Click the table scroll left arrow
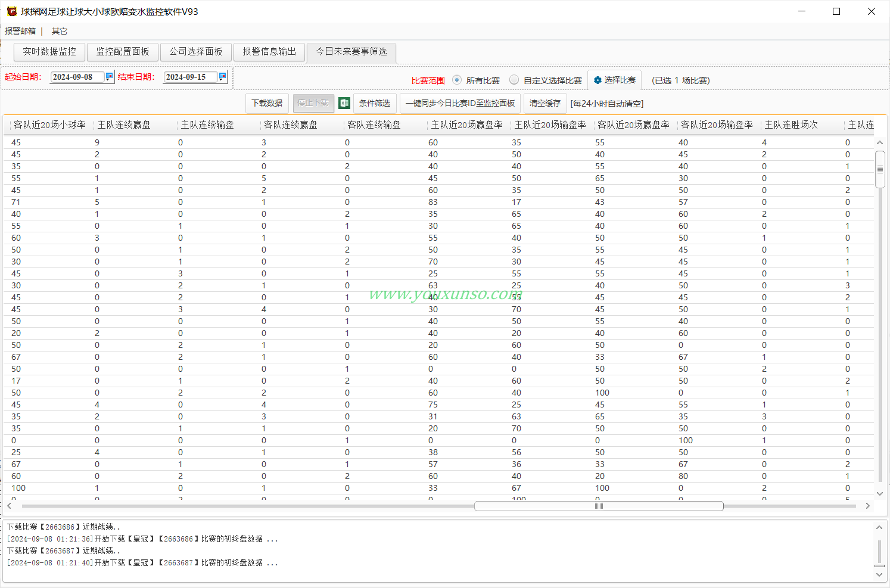This screenshot has width=890, height=588. [x=10, y=506]
